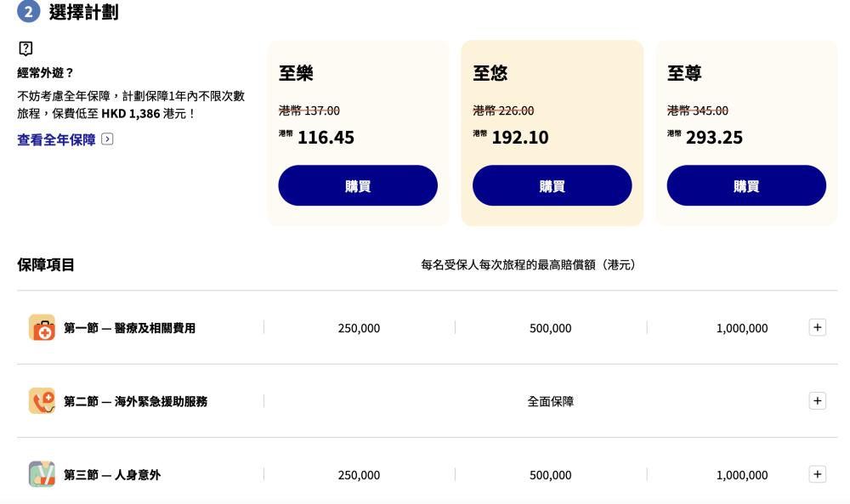
Task: Click the 保障項目 section heading
Action: (46, 264)
